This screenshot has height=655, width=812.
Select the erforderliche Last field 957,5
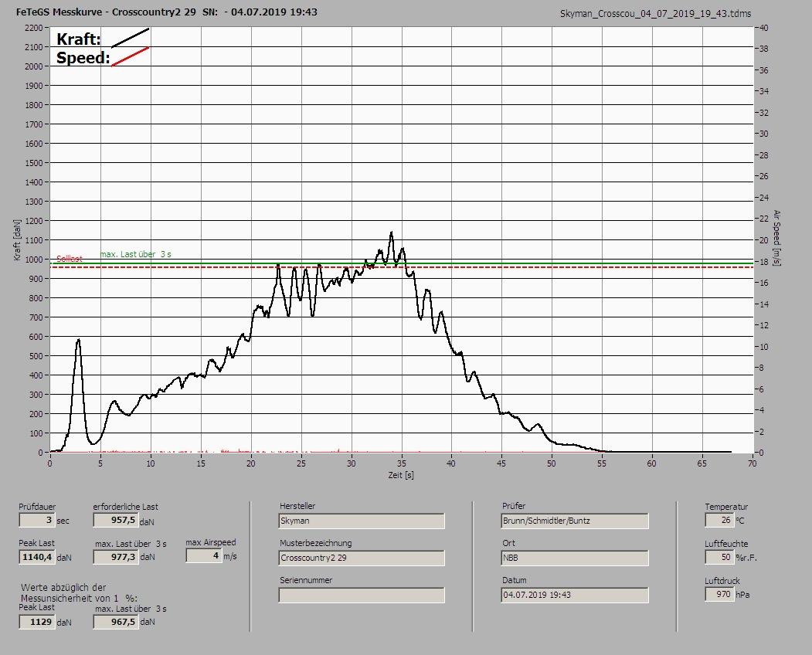115,520
